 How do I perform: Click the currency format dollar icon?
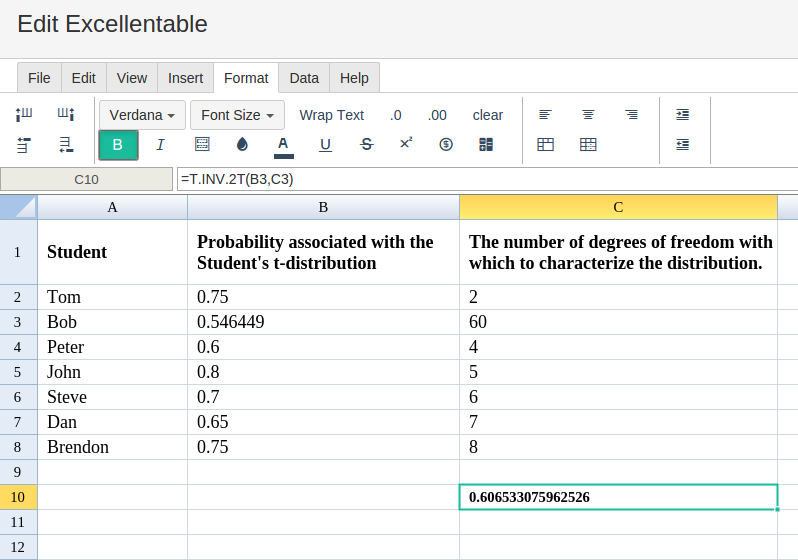[x=446, y=145]
